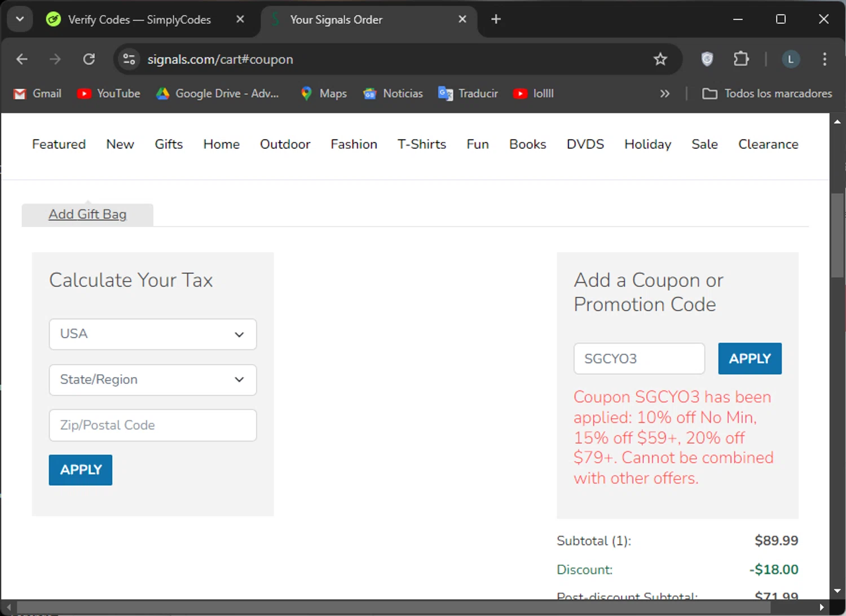Screen dimensions: 846x616
Task: Open the Chrome three-dot menu
Action: coord(824,59)
